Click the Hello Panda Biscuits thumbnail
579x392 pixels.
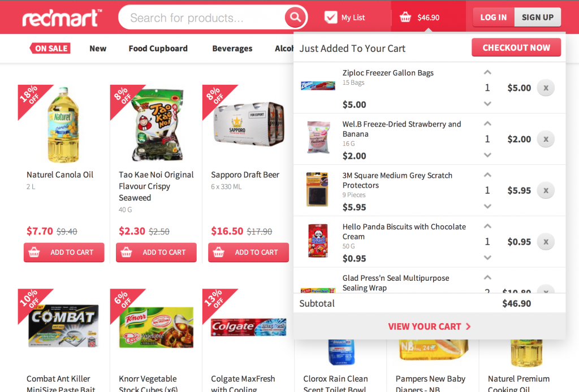pyautogui.click(x=318, y=241)
